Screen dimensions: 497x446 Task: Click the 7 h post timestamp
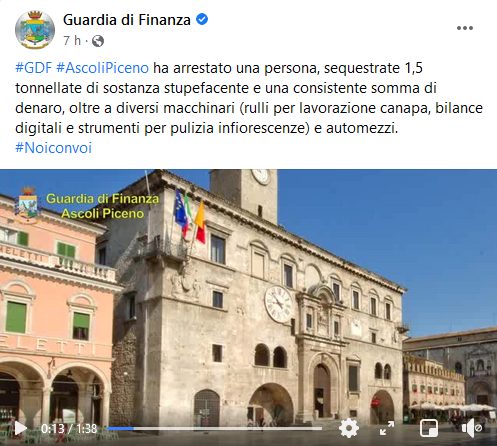coord(72,41)
